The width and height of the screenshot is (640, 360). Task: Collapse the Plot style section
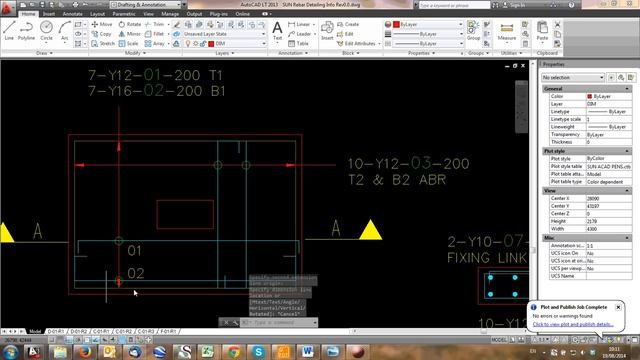[x=627, y=151]
